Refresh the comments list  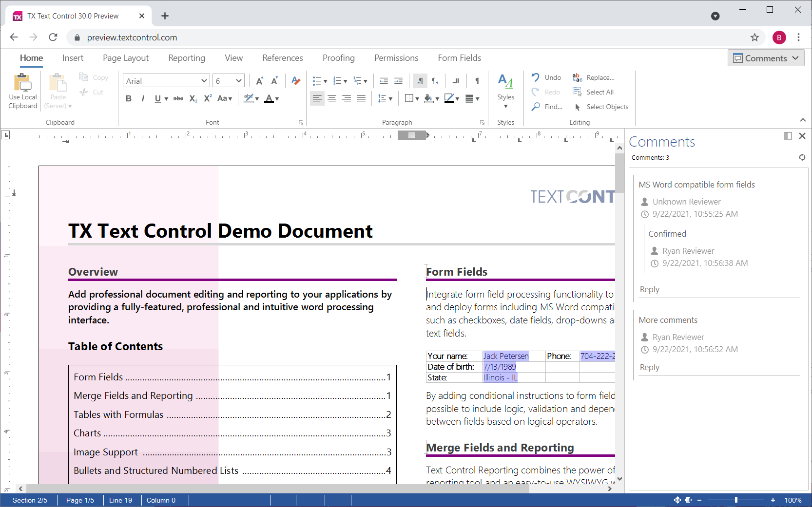pyautogui.click(x=802, y=157)
